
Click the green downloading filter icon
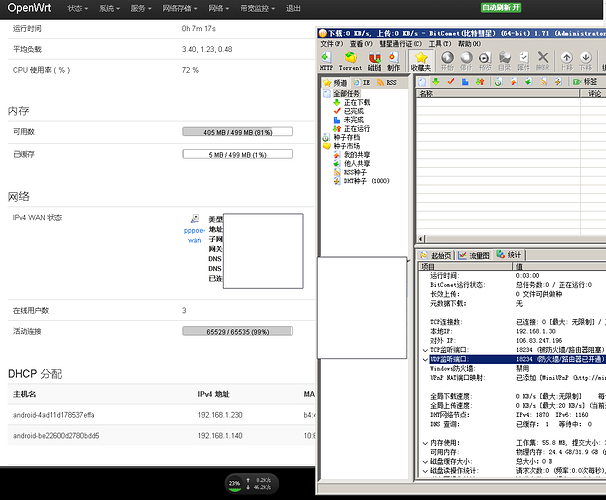(436, 82)
